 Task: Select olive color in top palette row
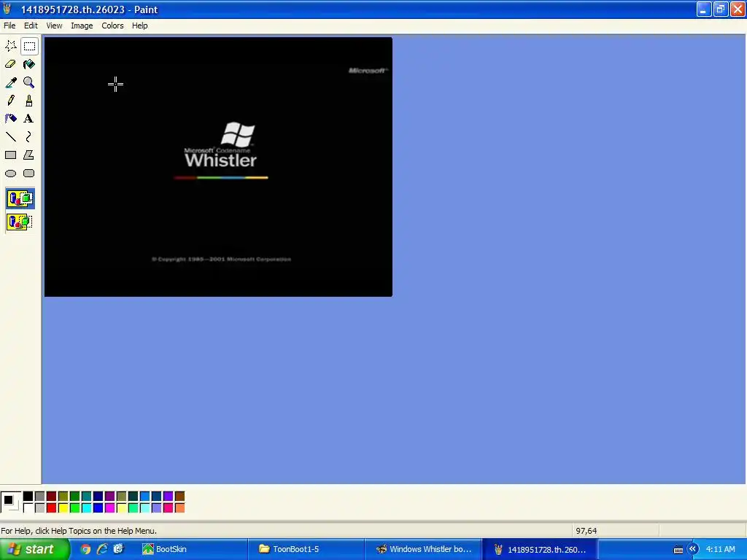point(63,497)
